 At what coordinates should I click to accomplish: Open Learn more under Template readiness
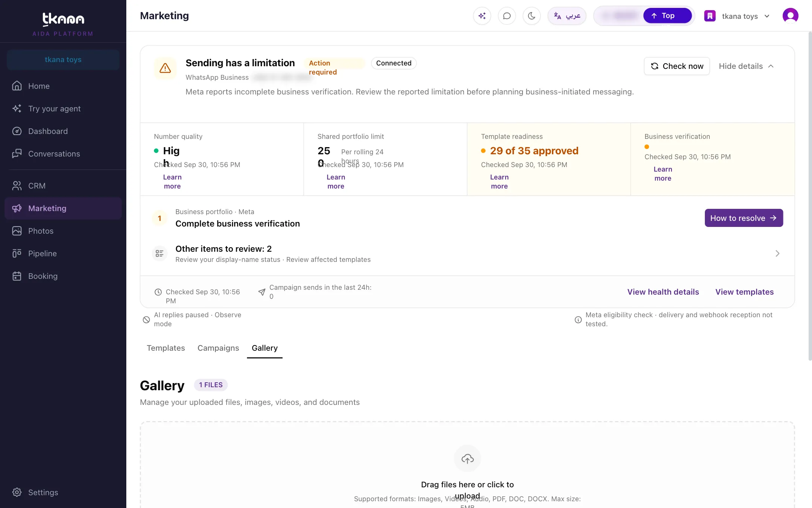click(x=499, y=181)
